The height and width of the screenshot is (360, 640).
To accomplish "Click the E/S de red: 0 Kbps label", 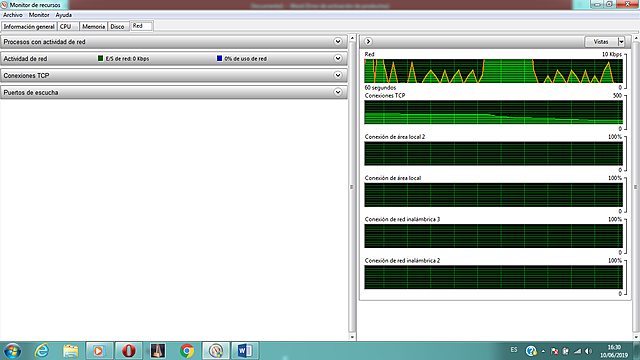I will click(127, 59).
